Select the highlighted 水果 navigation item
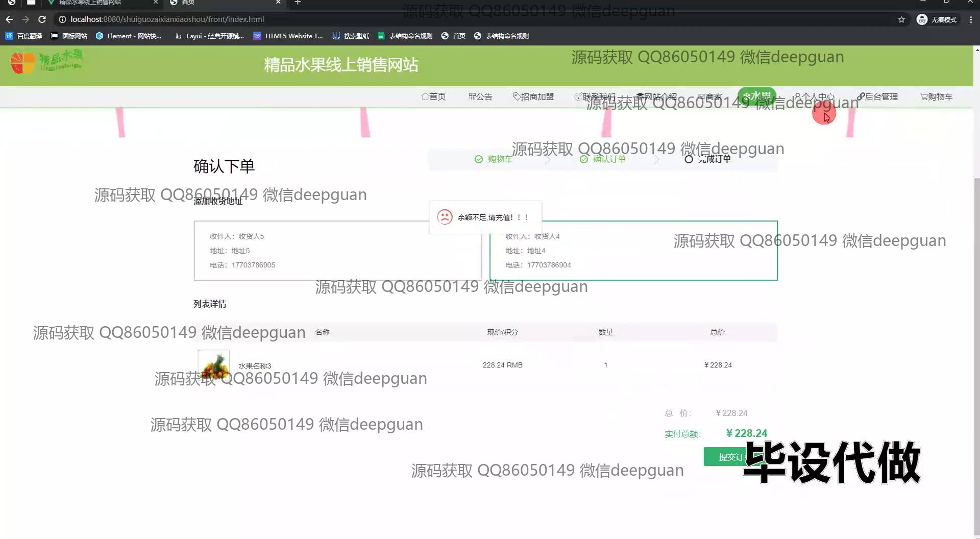The height and width of the screenshot is (539, 980). (x=757, y=96)
